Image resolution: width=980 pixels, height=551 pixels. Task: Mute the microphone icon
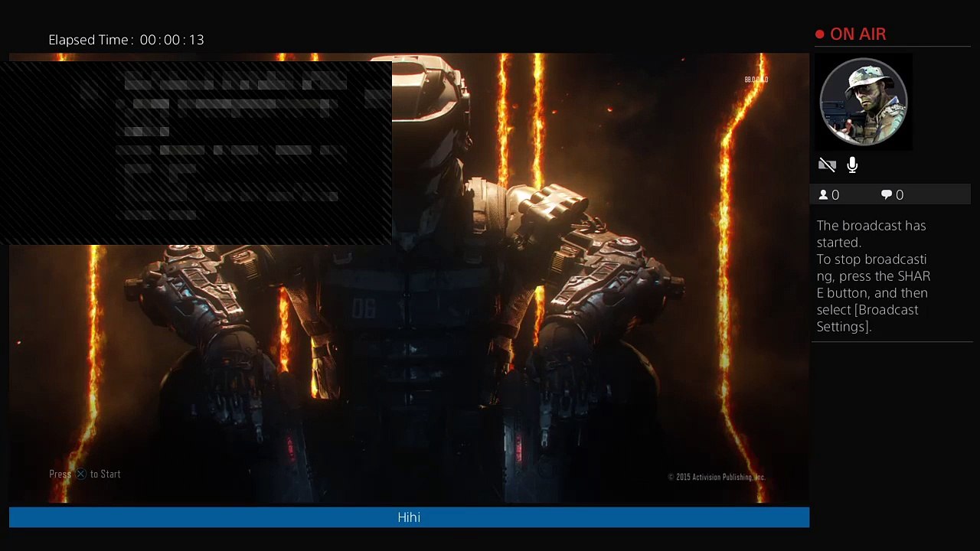coord(852,165)
